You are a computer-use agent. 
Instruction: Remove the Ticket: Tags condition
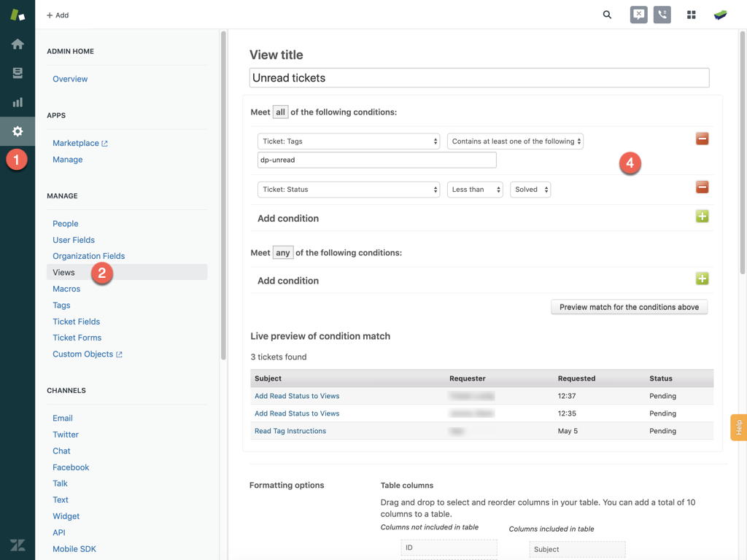pos(702,139)
